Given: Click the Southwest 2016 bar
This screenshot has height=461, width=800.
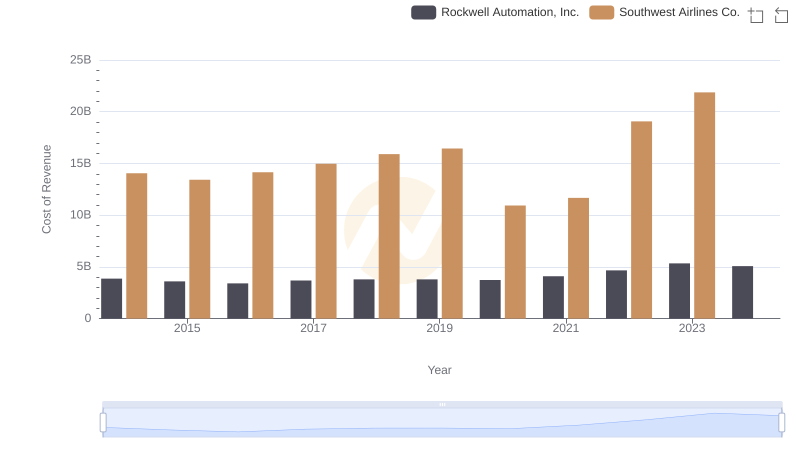Looking at the screenshot, I should coord(263,245).
